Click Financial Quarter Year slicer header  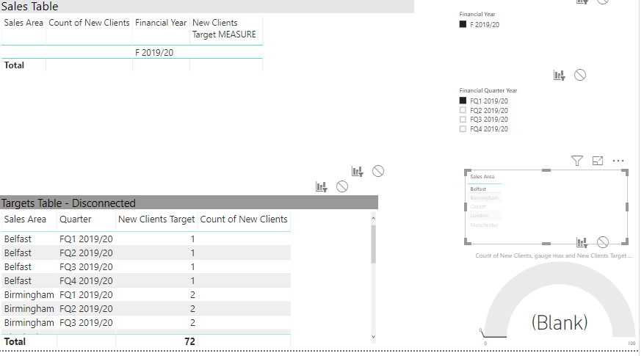click(488, 90)
